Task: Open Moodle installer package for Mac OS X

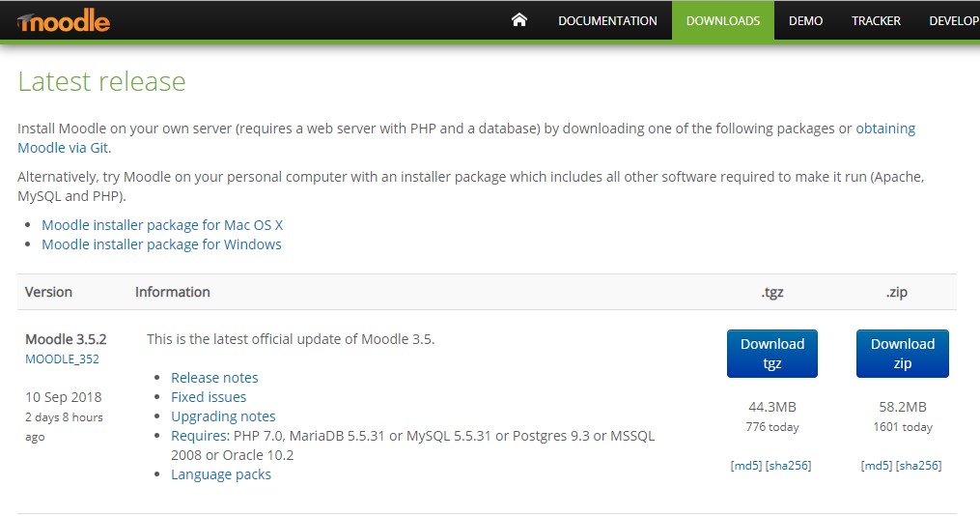Action: click(162, 225)
